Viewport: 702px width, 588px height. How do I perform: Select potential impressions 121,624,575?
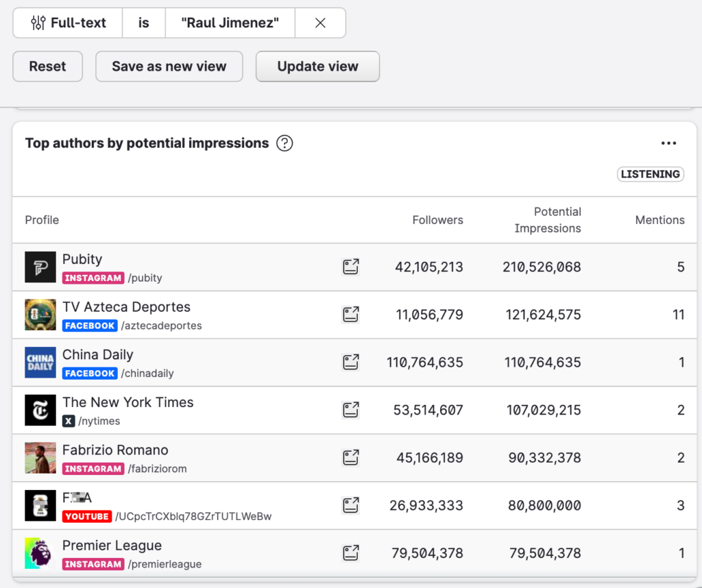pyautogui.click(x=543, y=315)
